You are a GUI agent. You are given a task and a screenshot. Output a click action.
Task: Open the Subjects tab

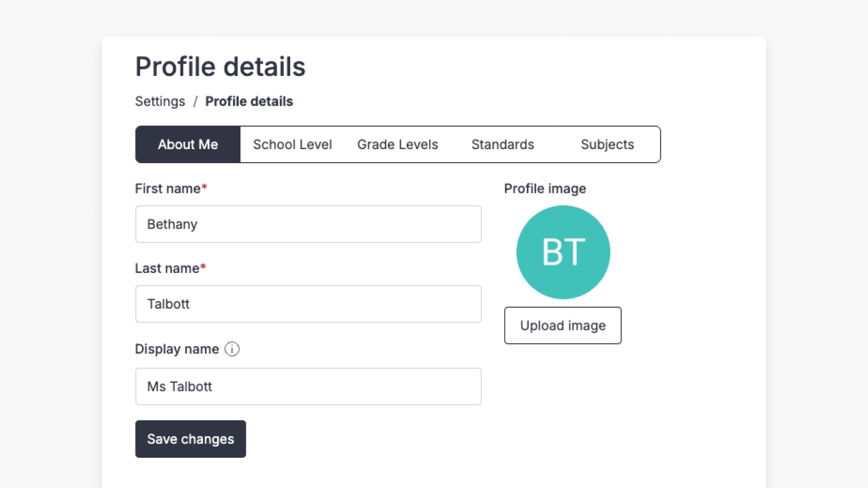pyautogui.click(x=608, y=145)
